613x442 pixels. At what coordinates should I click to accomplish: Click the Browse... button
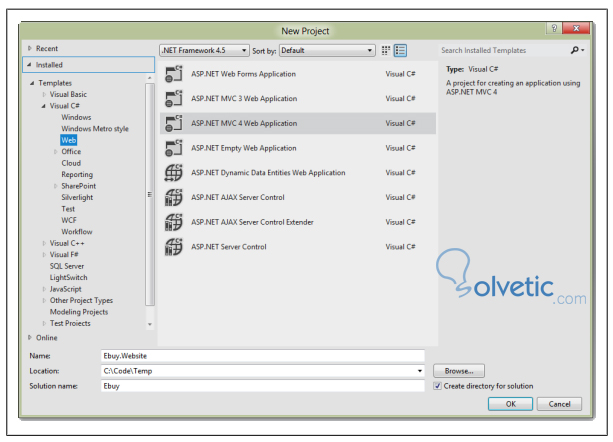click(459, 371)
